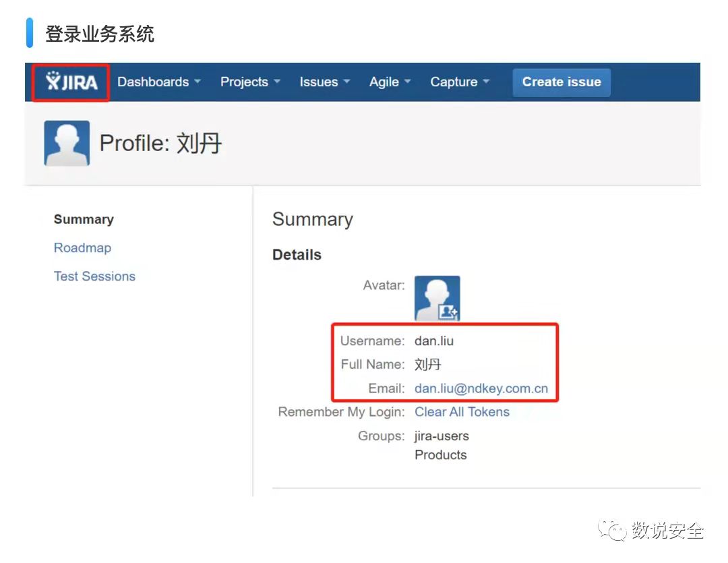728x563 pixels.
Task: Click the Details subheading
Action: [x=297, y=255]
